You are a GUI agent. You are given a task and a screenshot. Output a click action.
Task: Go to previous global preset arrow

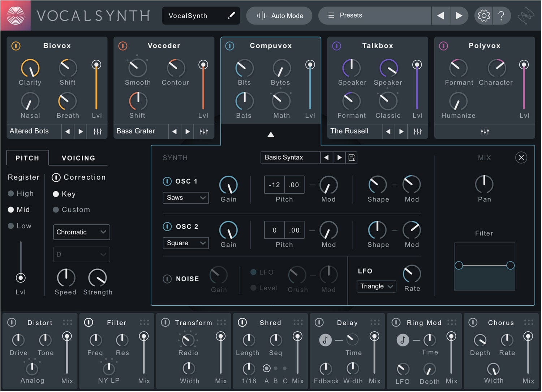coord(440,16)
